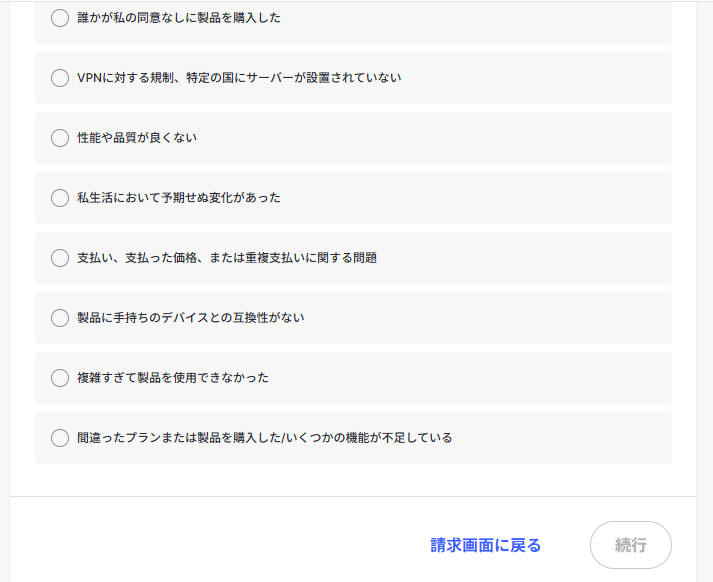Click the label 複雑すぎて製品を使用できなかった
Image resolution: width=713 pixels, height=582 pixels.
(x=173, y=378)
